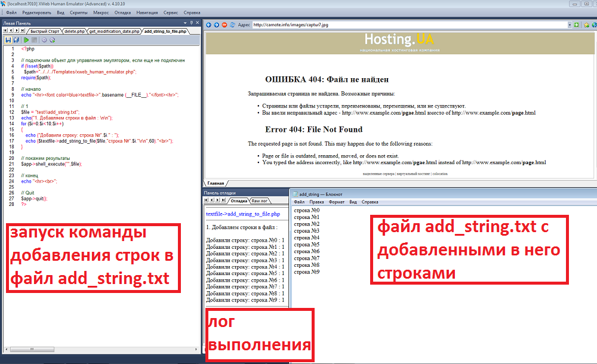Click the textfile->add_string_to_file.php link in log
This screenshot has height=364, width=597.
tap(243, 214)
